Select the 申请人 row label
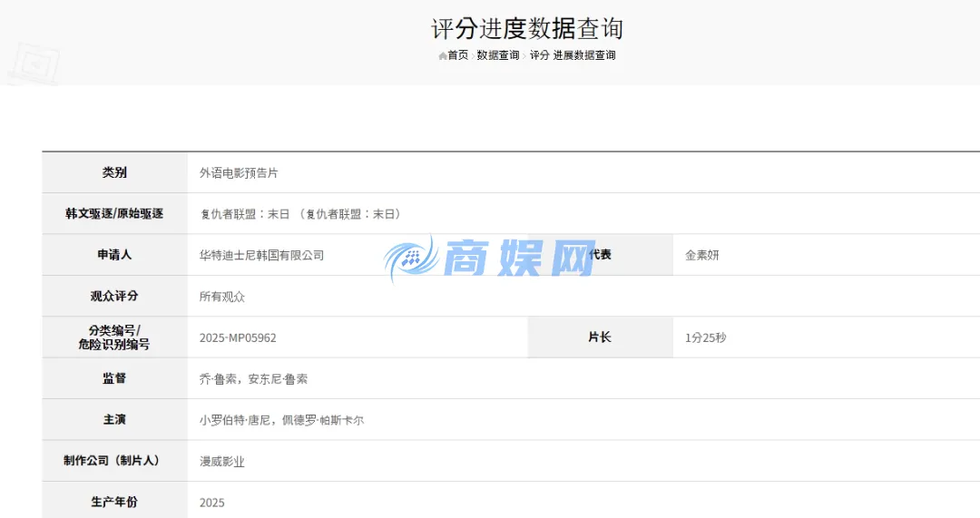Image resolution: width=980 pixels, height=518 pixels. [114, 255]
